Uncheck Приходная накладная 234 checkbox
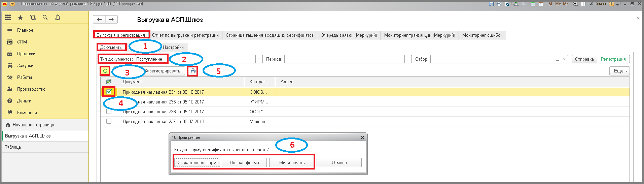The width and height of the screenshot is (644, 184). tap(109, 92)
